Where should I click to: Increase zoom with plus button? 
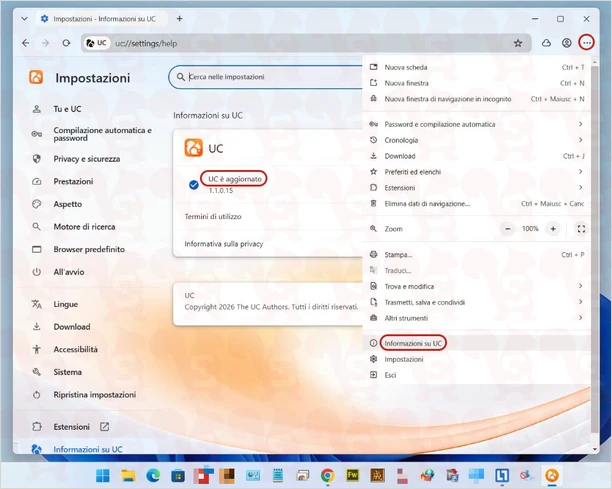point(553,229)
